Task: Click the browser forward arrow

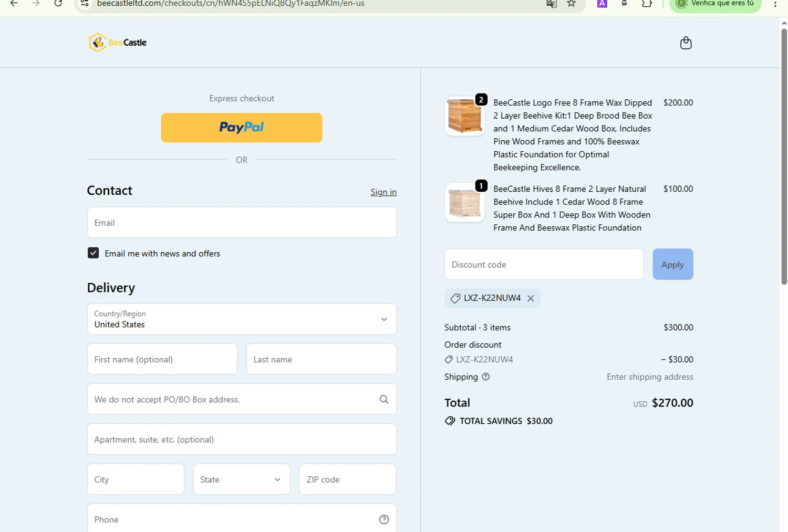Action: pyautogui.click(x=36, y=3)
